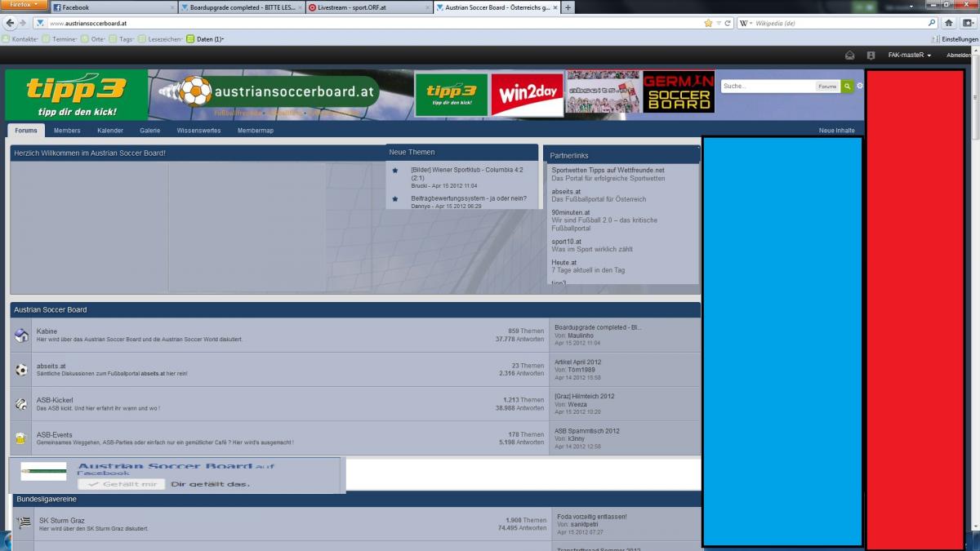Click the Abmelden logout link

959,56
